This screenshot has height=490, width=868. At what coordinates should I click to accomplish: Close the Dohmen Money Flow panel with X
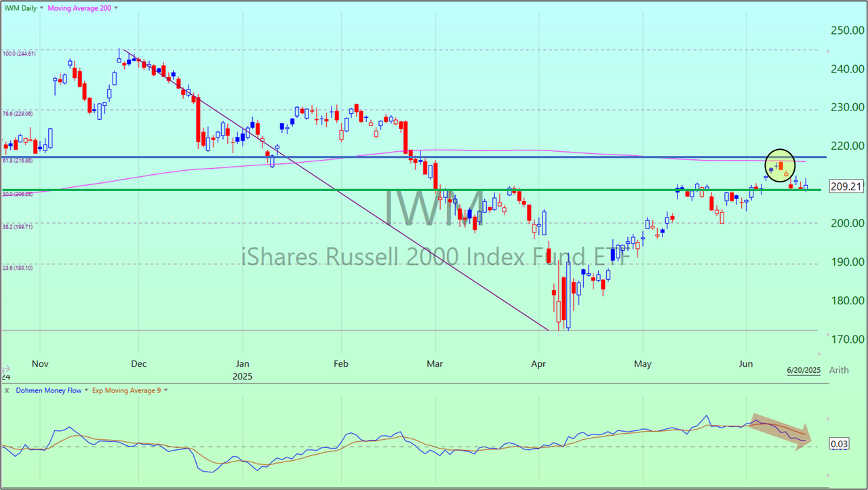tap(6, 390)
